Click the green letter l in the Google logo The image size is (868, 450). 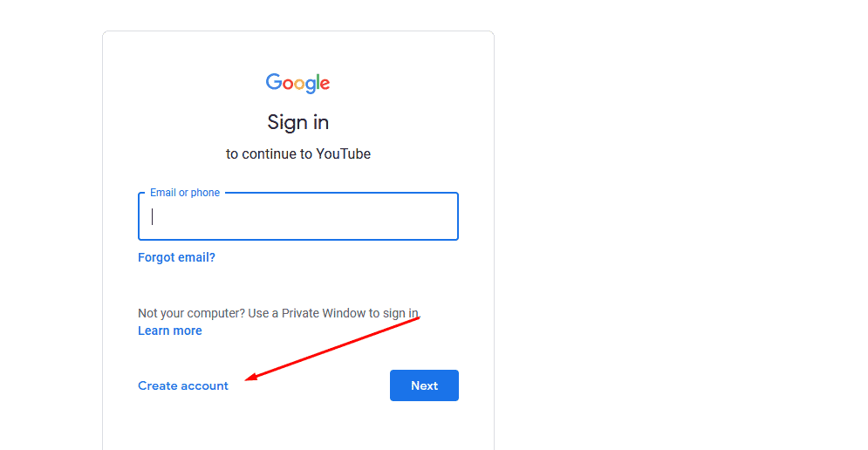point(318,82)
